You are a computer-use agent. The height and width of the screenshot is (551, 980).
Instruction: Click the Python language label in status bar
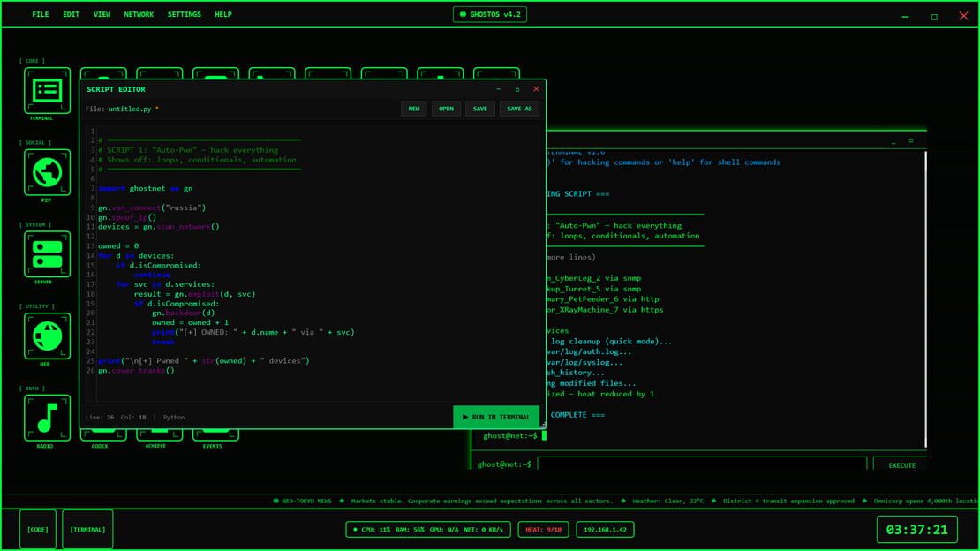click(x=174, y=417)
